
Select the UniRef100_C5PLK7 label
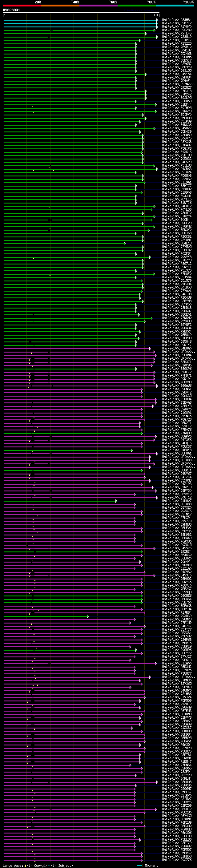[x=176, y=792]
